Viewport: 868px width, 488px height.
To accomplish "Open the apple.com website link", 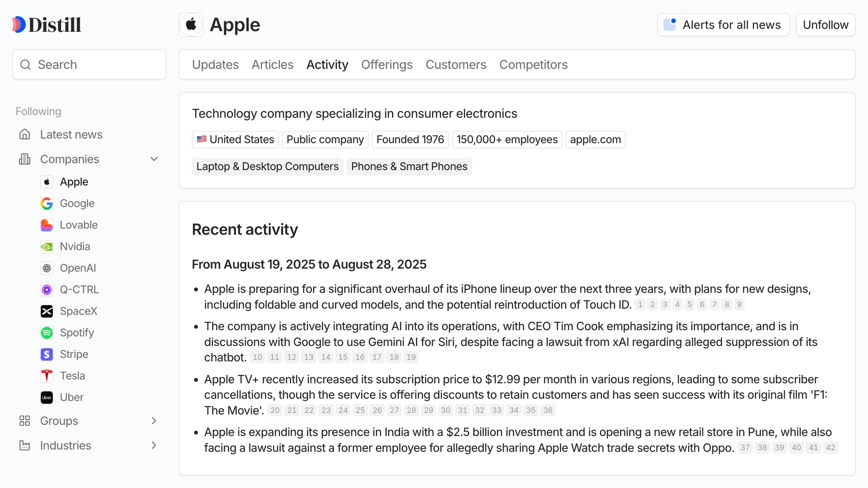I will pos(595,139).
